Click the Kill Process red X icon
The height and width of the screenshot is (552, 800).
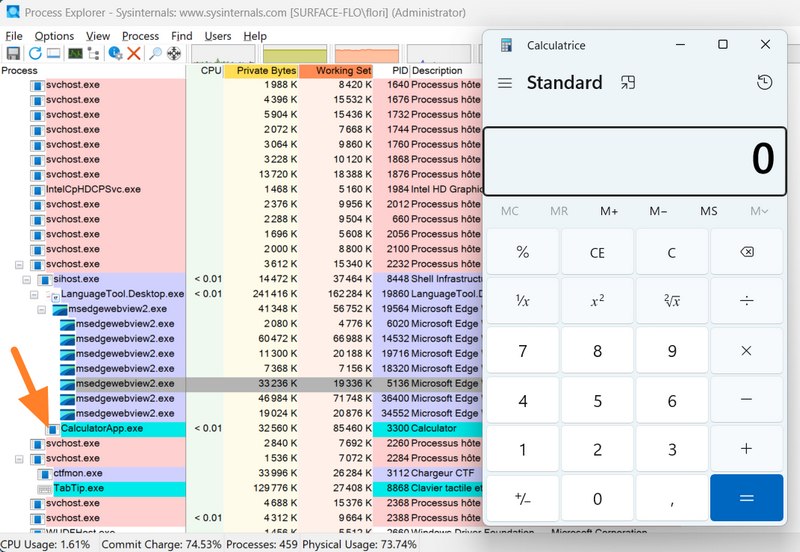tap(134, 53)
